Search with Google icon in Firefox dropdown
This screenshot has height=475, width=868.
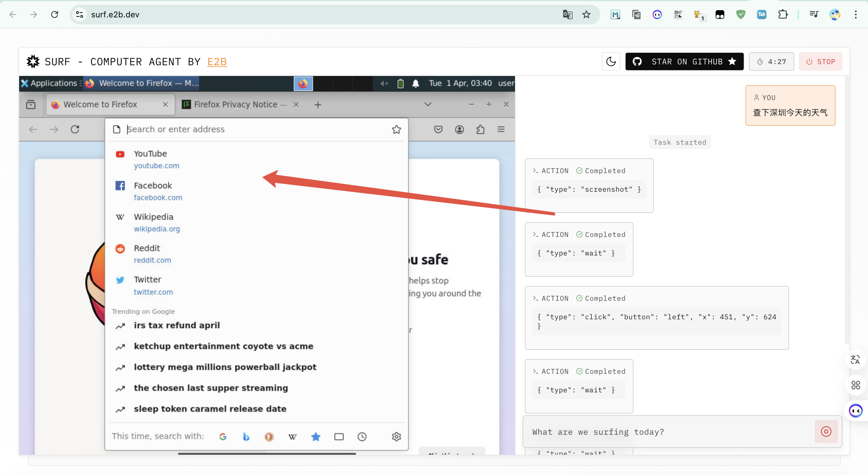point(223,437)
